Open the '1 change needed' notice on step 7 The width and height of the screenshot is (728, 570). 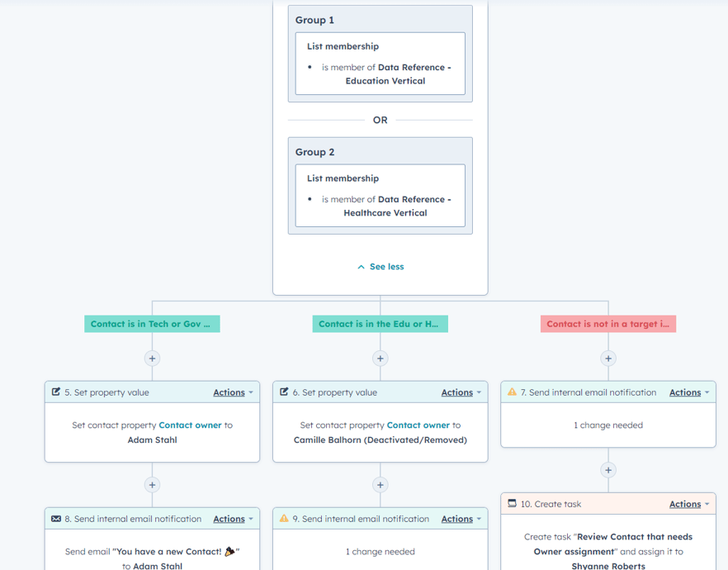point(607,425)
